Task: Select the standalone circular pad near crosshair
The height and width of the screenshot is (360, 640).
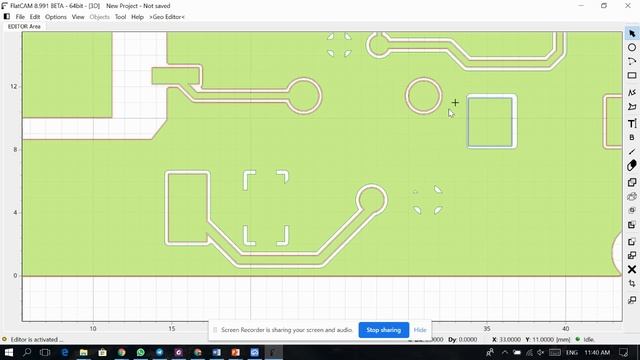Action: click(x=423, y=96)
